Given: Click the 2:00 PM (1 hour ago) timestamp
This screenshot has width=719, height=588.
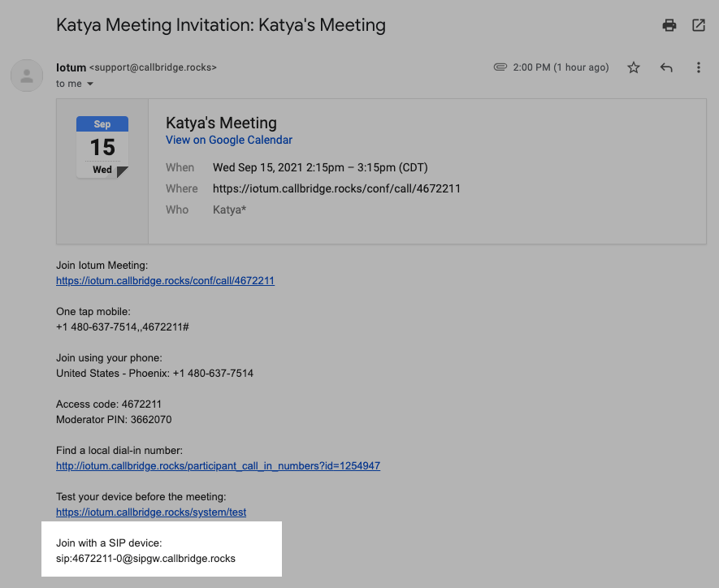Looking at the screenshot, I should [x=561, y=67].
